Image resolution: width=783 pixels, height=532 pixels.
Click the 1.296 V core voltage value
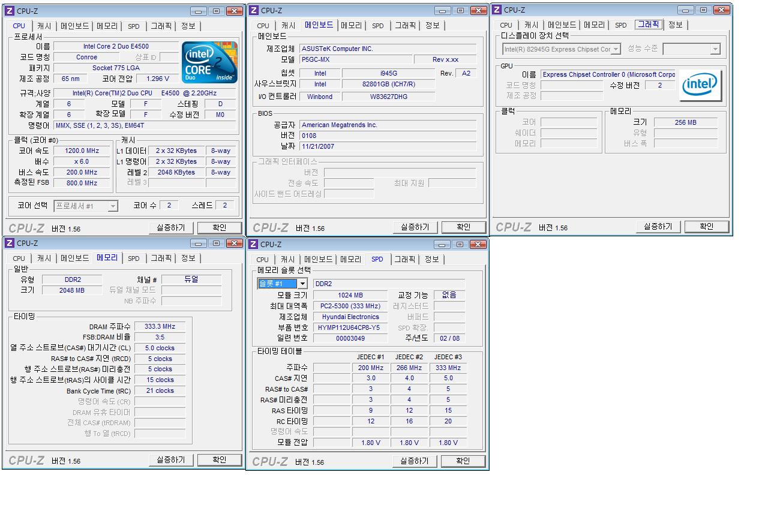(x=158, y=79)
